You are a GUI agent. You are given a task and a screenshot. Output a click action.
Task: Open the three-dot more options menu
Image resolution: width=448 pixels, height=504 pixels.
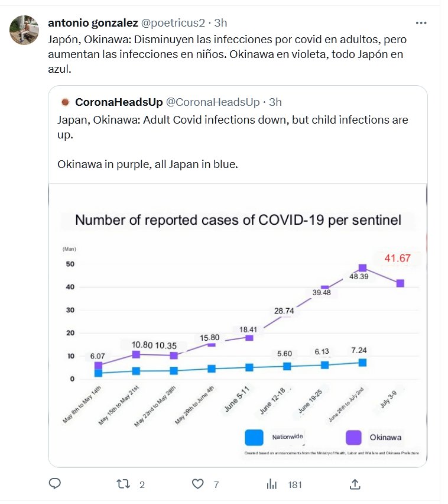pyautogui.click(x=421, y=23)
